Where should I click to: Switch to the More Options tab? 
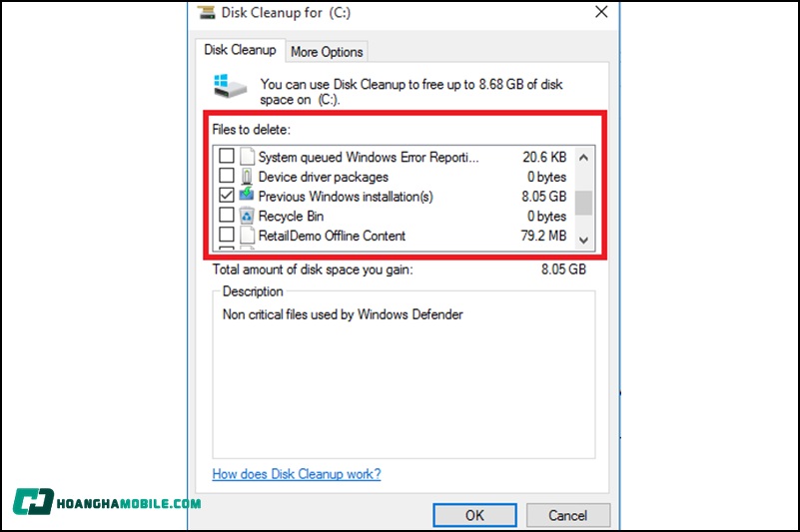[x=327, y=52]
